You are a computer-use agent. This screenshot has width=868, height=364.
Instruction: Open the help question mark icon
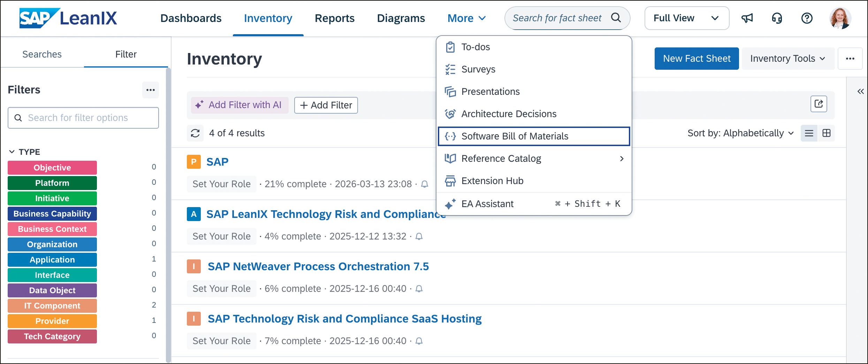(x=807, y=18)
